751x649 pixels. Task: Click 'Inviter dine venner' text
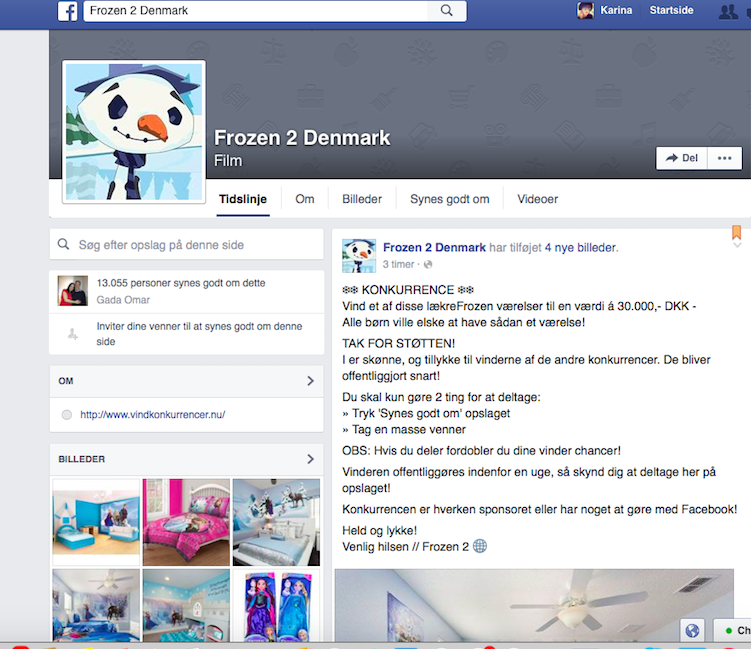point(199,334)
